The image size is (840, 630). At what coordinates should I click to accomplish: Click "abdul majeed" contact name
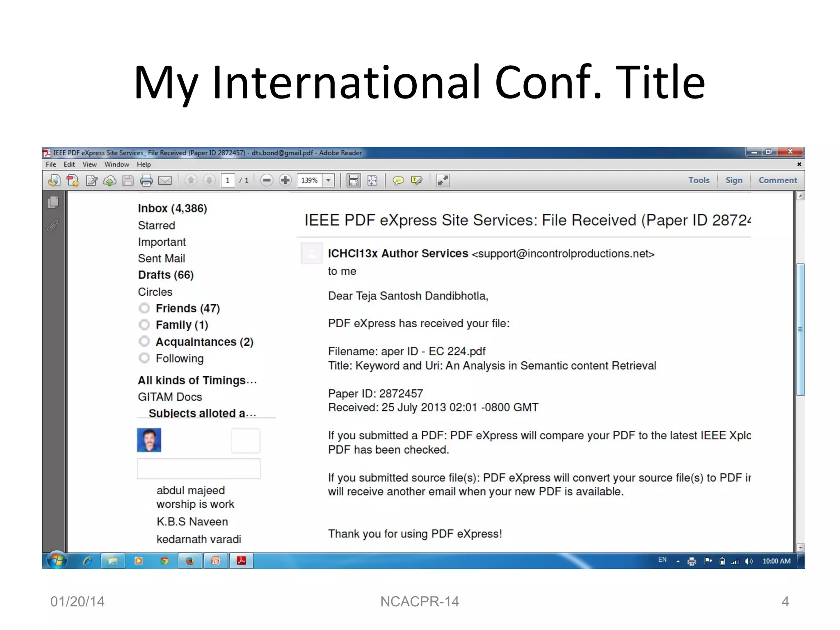coord(191,491)
